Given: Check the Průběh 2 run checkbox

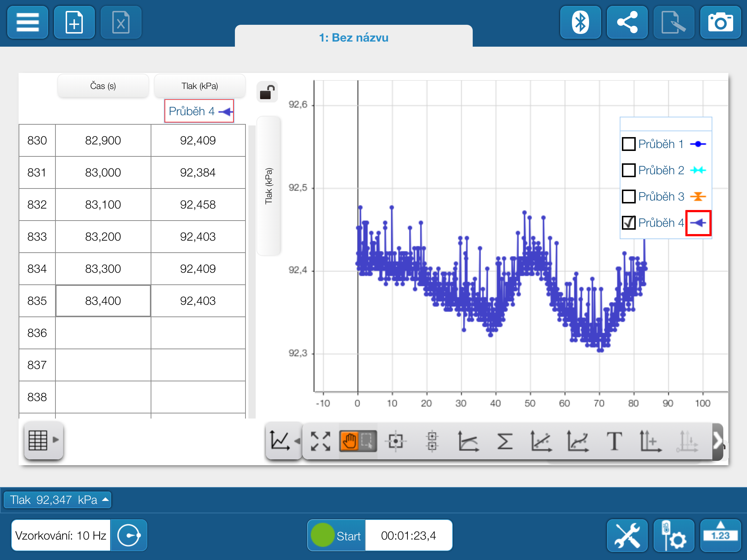Looking at the screenshot, I should (x=628, y=170).
